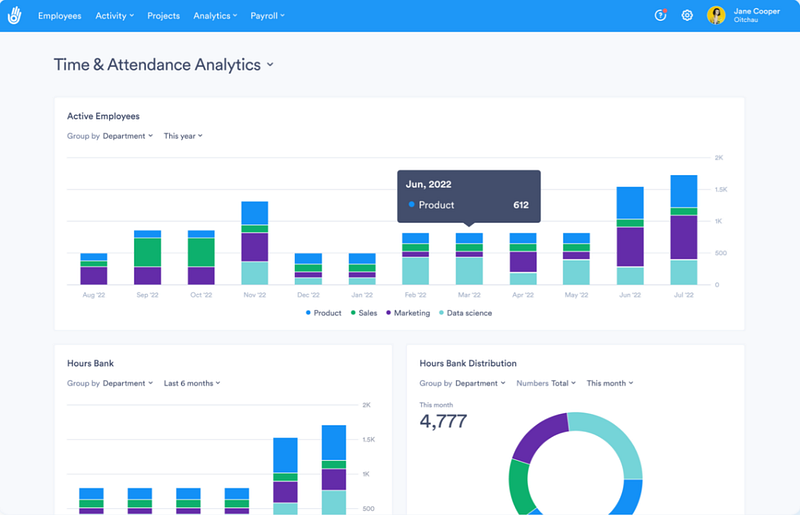800x515 pixels.
Task: Expand the Analytics menu
Action: tap(215, 16)
